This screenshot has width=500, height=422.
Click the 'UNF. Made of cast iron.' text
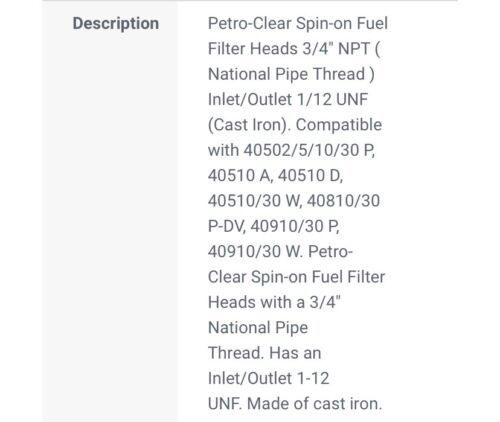coord(295,404)
